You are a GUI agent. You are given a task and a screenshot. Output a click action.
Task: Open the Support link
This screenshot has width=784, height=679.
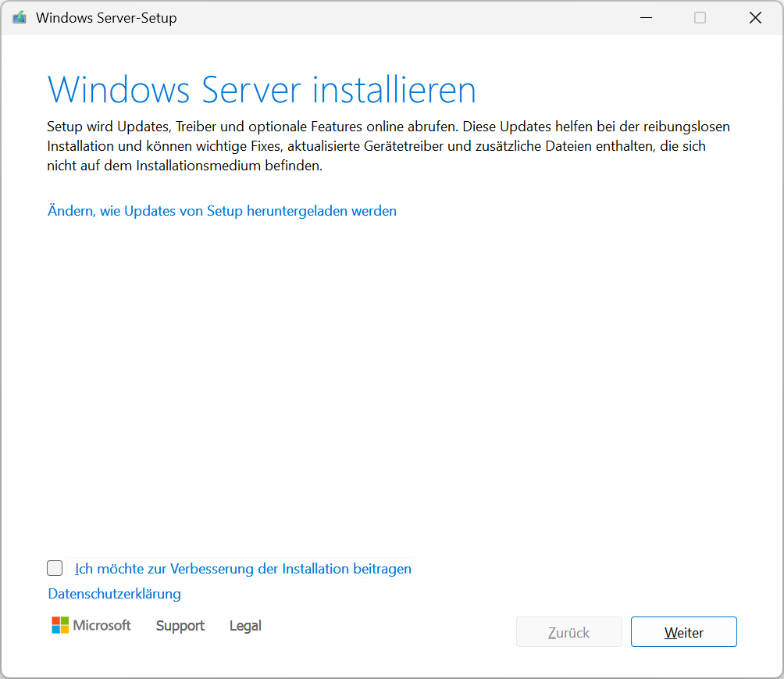(x=180, y=625)
